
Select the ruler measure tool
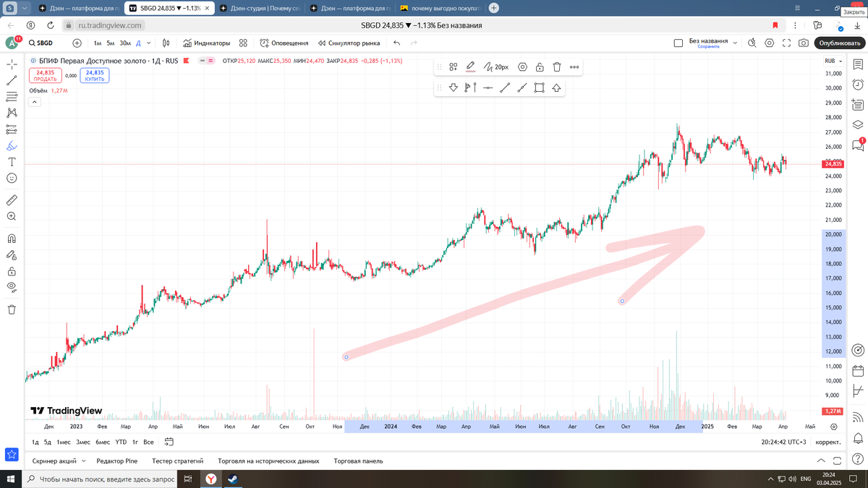(x=12, y=200)
